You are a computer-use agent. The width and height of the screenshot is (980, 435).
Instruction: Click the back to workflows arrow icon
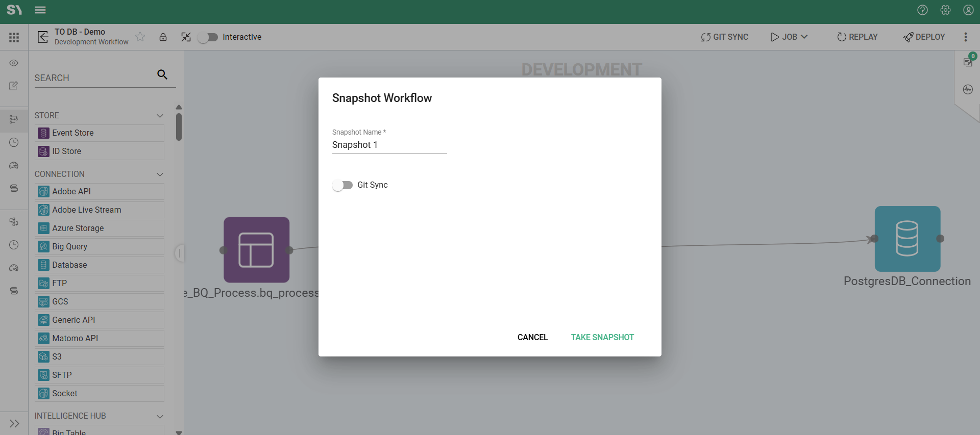pos(43,37)
